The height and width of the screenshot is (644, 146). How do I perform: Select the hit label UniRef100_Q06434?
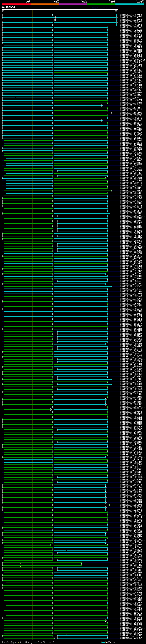131,178
